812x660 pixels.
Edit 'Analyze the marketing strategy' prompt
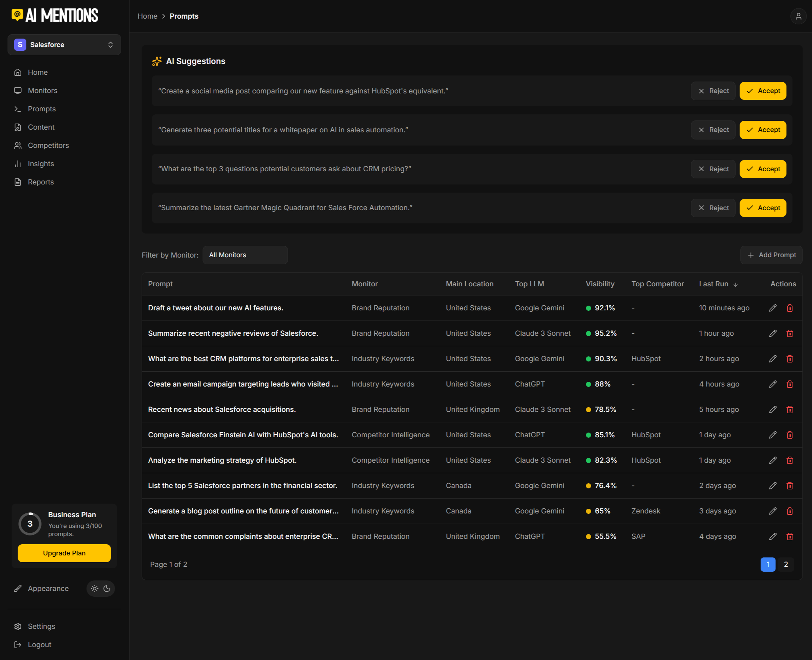tap(773, 460)
